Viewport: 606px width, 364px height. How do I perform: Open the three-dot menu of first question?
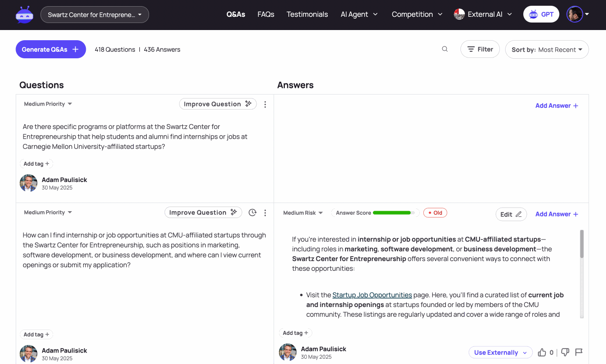coord(265,104)
